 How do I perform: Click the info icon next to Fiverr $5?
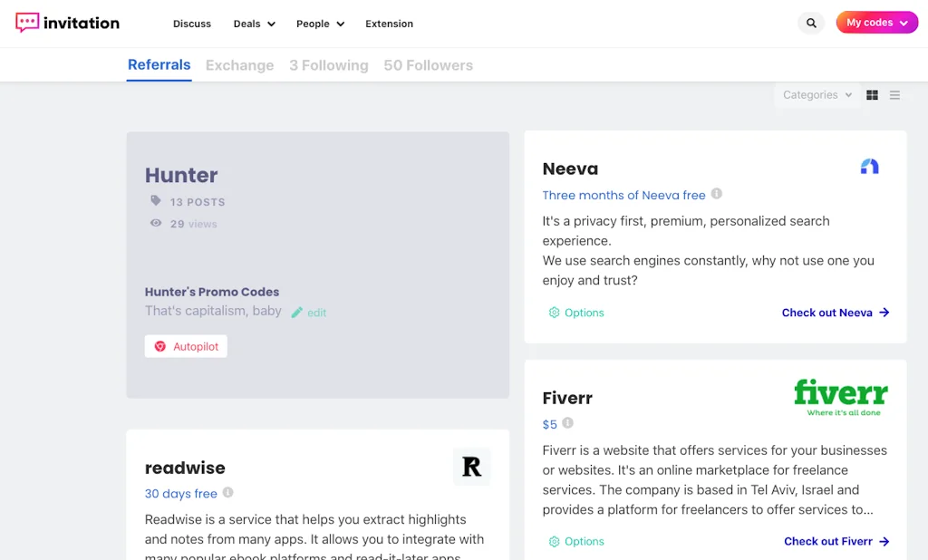click(568, 423)
